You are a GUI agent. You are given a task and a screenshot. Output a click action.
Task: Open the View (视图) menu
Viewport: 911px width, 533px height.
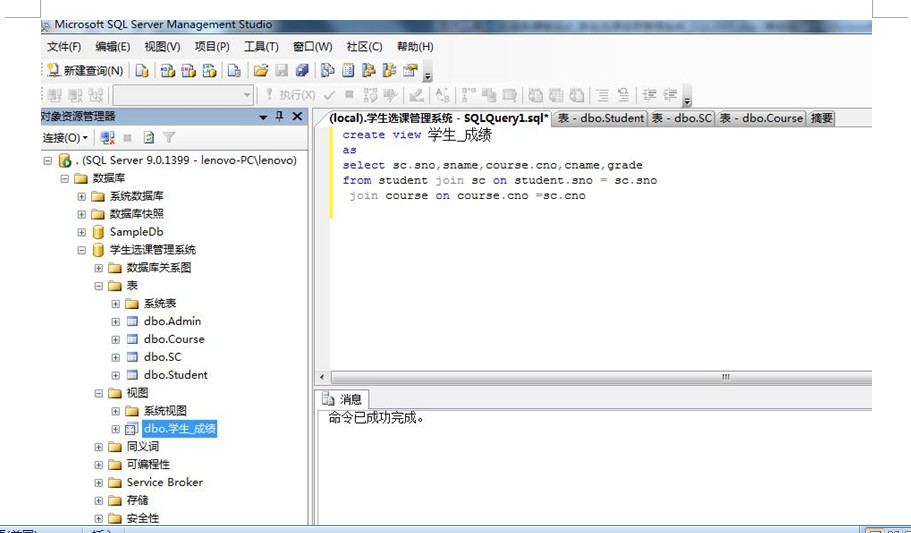162,46
